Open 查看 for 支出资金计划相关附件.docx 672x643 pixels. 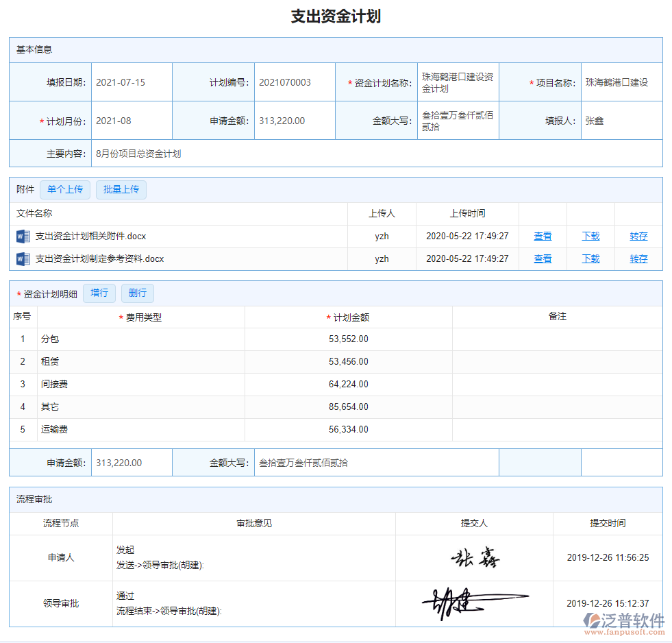542,236
